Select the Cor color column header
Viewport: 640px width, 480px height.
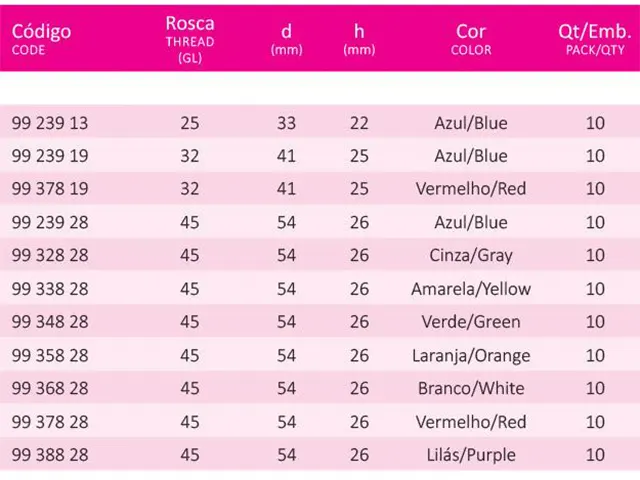[x=471, y=37]
